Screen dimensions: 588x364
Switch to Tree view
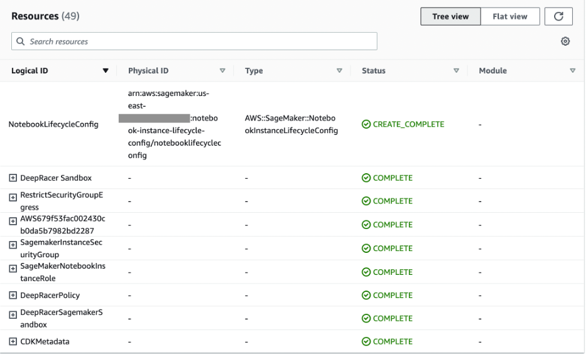pyautogui.click(x=450, y=17)
